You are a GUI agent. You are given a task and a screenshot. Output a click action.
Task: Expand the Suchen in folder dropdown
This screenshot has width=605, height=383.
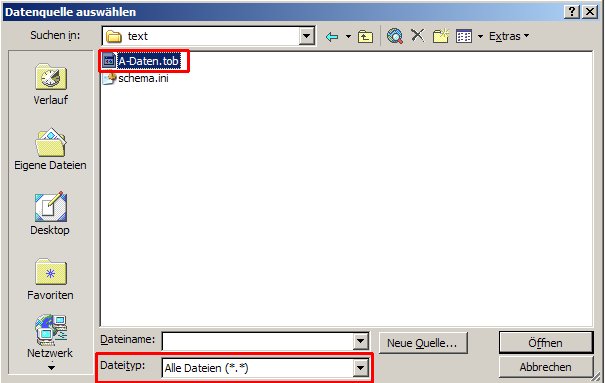pyautogui.click(x=307, y=36)
